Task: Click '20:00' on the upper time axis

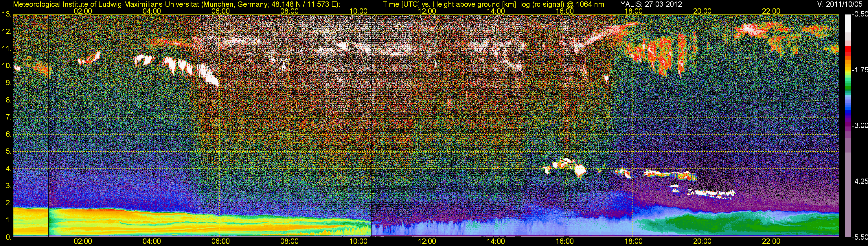Action: coord(702,11)
